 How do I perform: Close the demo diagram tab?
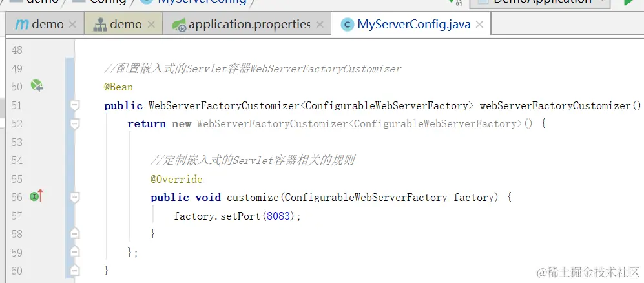click(x=151, y=25)
